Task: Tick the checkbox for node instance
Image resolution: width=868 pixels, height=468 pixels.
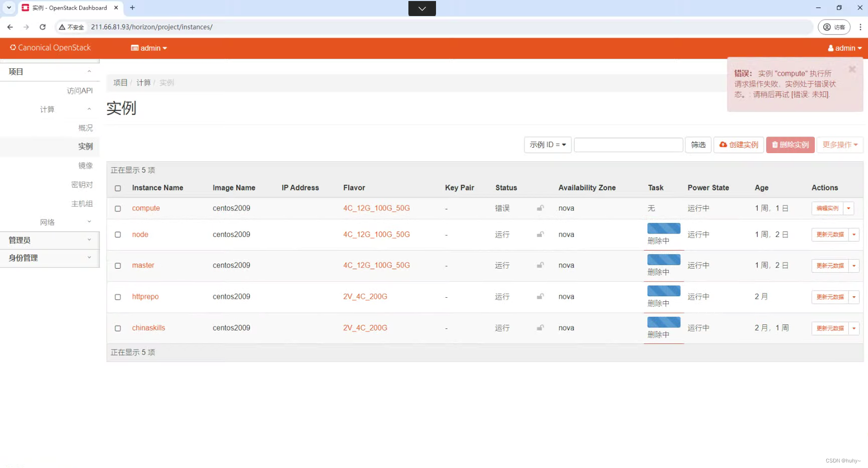Action: [x=118, y=235]
